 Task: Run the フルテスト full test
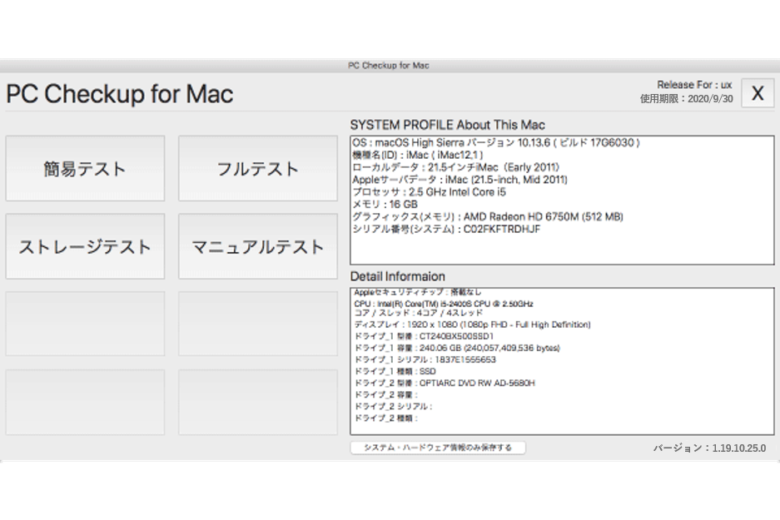tap(258, 169)
